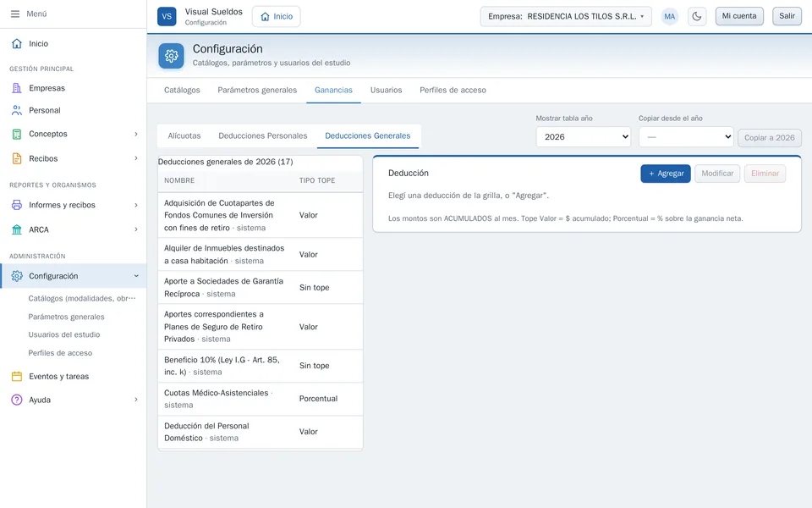Expand the Ayuda submenu chevron
This screenshot has height=508, width=812.
click(x=136, y=400)
